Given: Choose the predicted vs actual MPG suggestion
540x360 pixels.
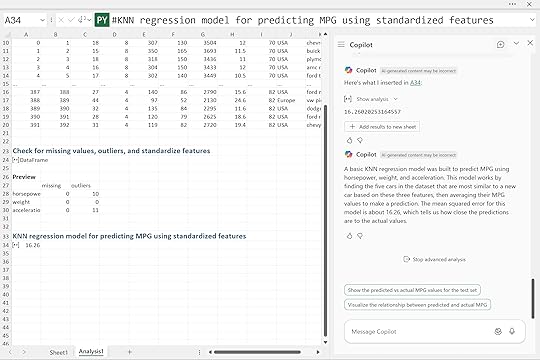Looking at the screenshot, I should (412, 290).
